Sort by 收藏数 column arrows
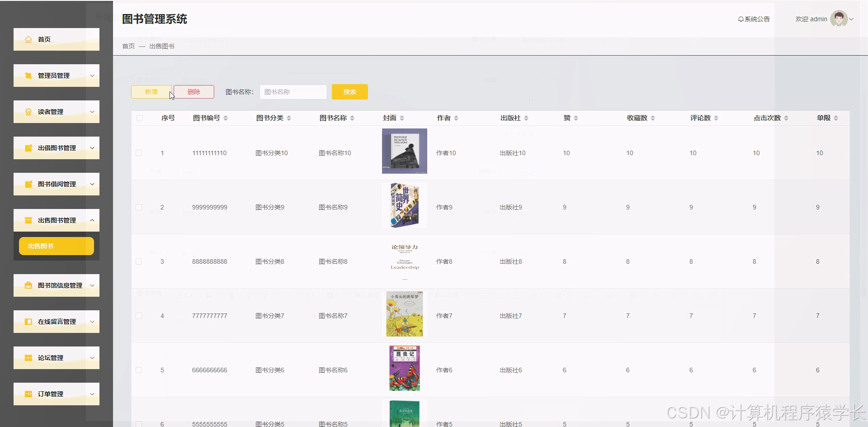 coord(653,118)
